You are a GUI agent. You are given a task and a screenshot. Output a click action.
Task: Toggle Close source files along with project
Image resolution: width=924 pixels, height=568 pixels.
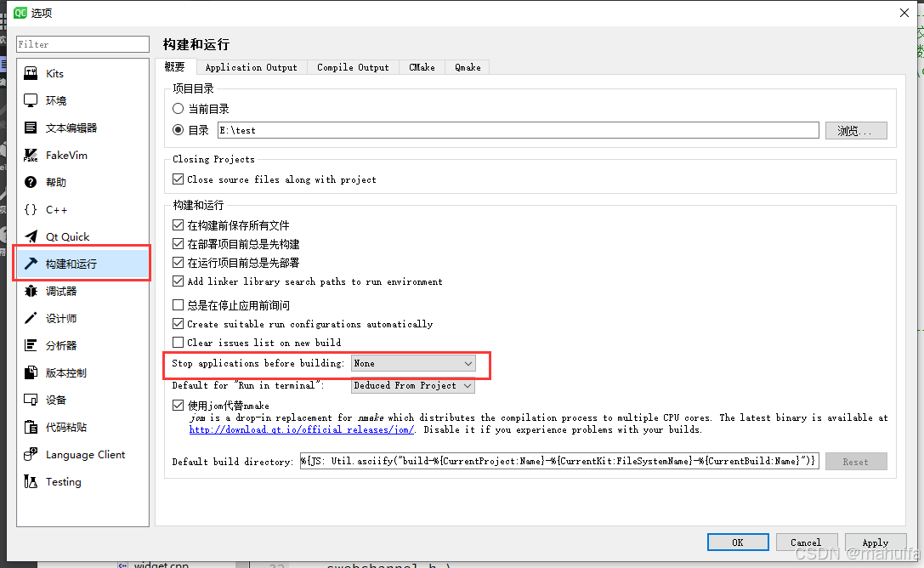178,179
